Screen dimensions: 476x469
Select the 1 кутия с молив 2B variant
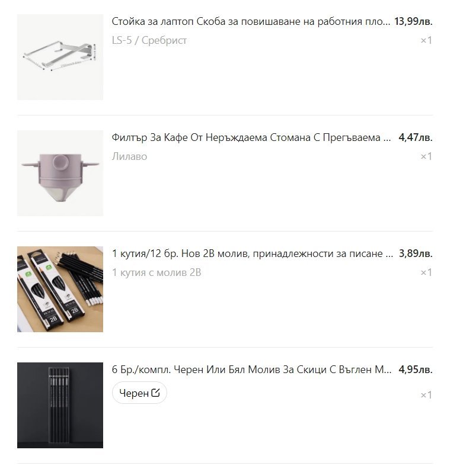[156, 272]
